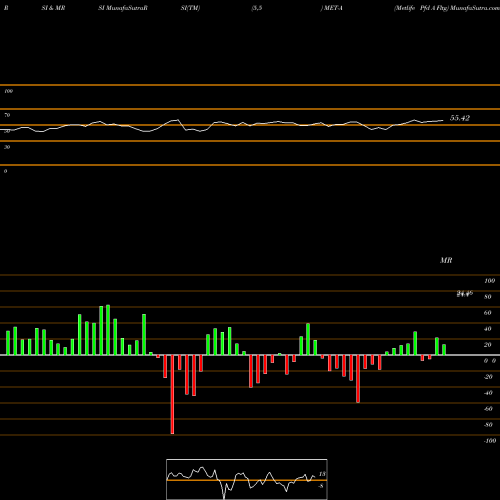Viewport: 500px width, 500px height.
Task: Click the 80 label on MR axis
Action: pos(488,297)
